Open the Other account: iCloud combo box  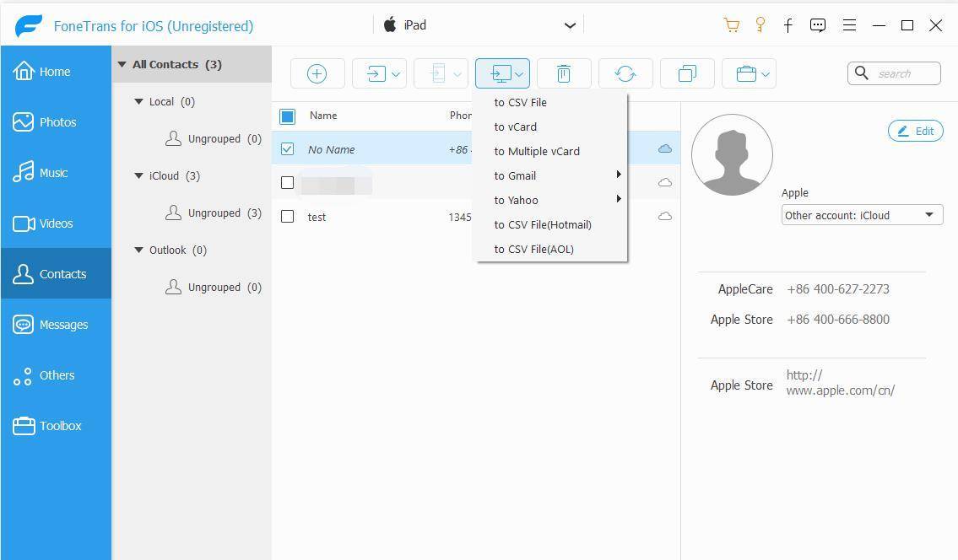pos(861,215)
